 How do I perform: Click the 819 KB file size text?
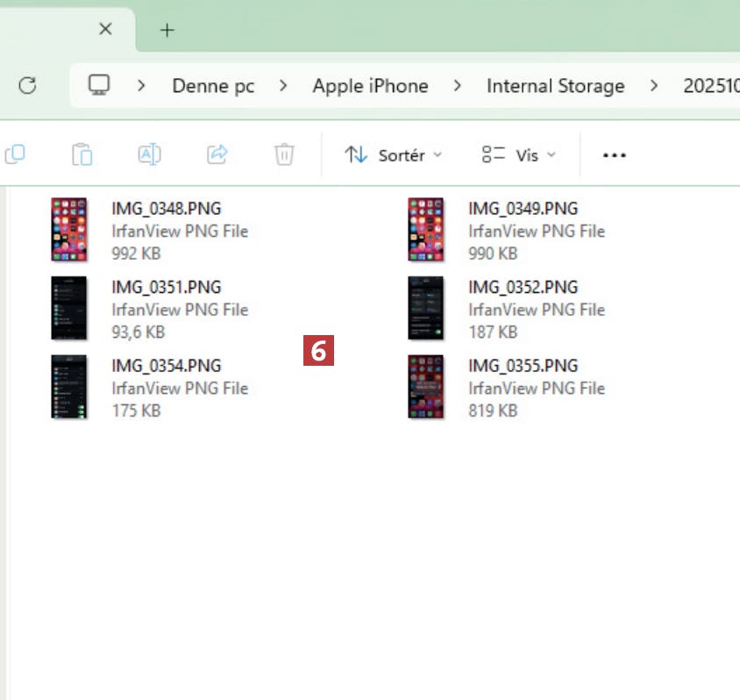[493, 411]
